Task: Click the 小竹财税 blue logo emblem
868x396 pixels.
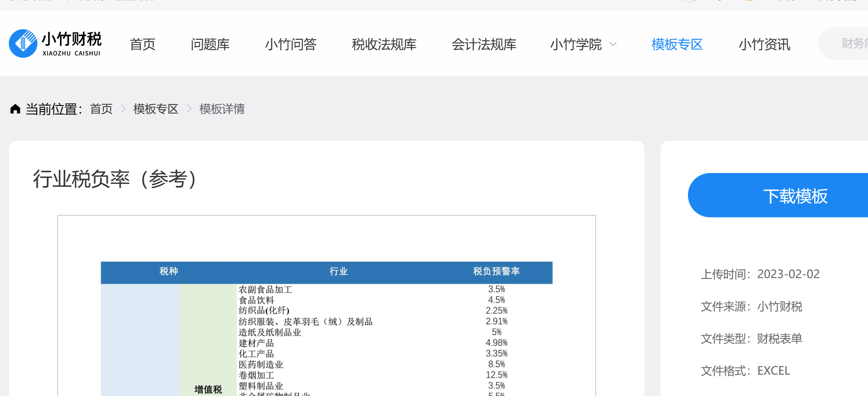Action: click(x=23, y=43)
